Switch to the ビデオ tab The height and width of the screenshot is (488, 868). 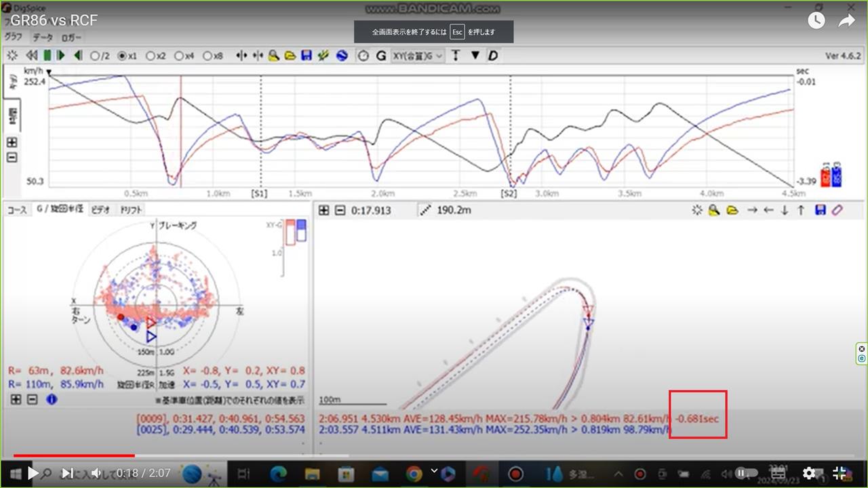pos(100,210)
